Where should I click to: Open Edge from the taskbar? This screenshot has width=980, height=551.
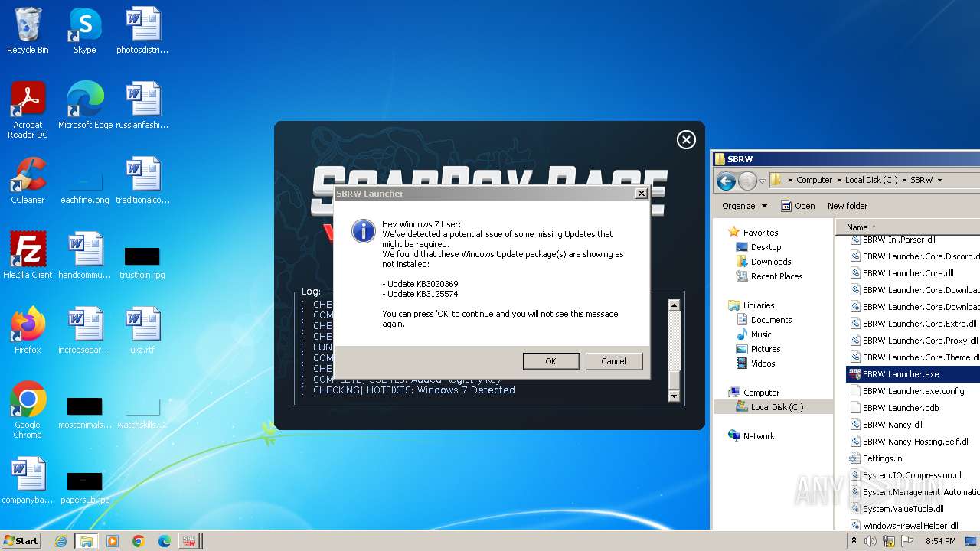(x=165, y=541)
